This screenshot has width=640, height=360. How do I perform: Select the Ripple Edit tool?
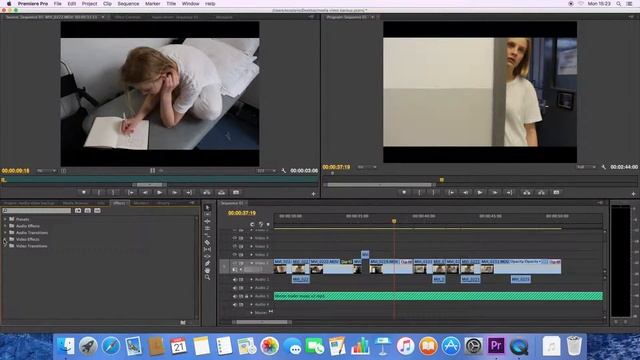click(207, 222)
